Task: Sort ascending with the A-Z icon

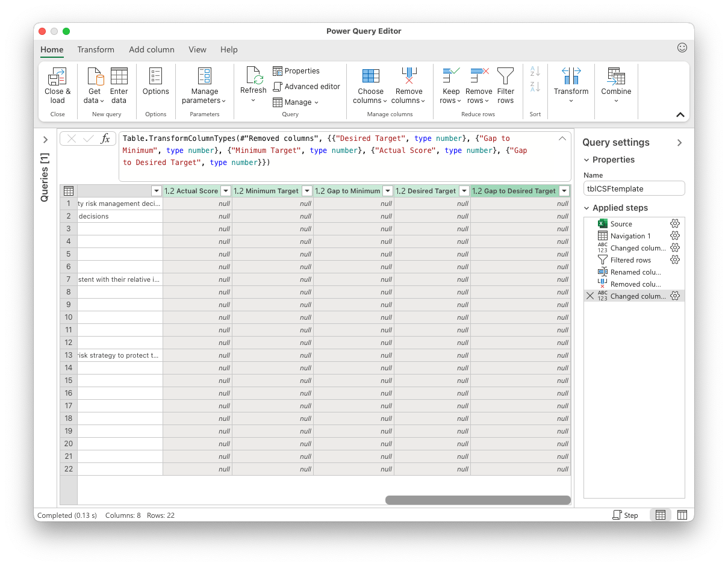Action: [x=535, y=71]
